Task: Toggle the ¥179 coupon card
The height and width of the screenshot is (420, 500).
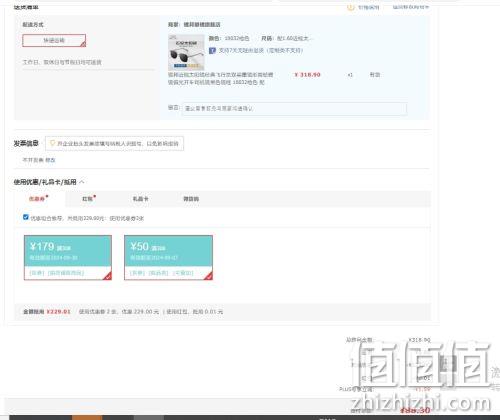Action: [68, 257]
